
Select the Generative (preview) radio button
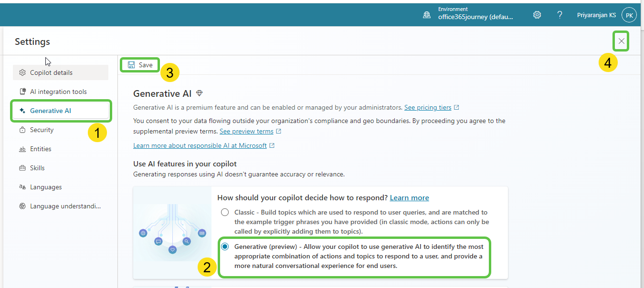(x=225, y=246)
